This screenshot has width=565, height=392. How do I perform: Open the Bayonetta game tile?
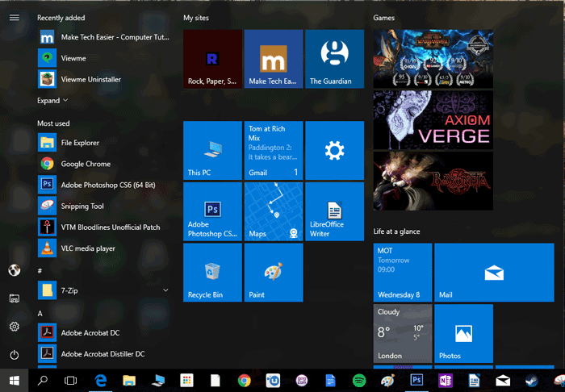433,181
